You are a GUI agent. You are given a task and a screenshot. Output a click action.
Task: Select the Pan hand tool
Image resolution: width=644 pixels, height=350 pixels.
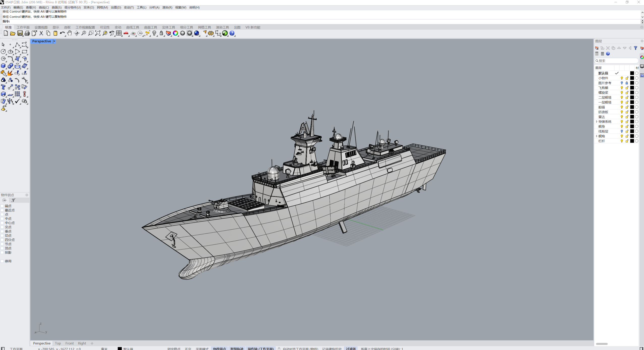pos(69,33)
